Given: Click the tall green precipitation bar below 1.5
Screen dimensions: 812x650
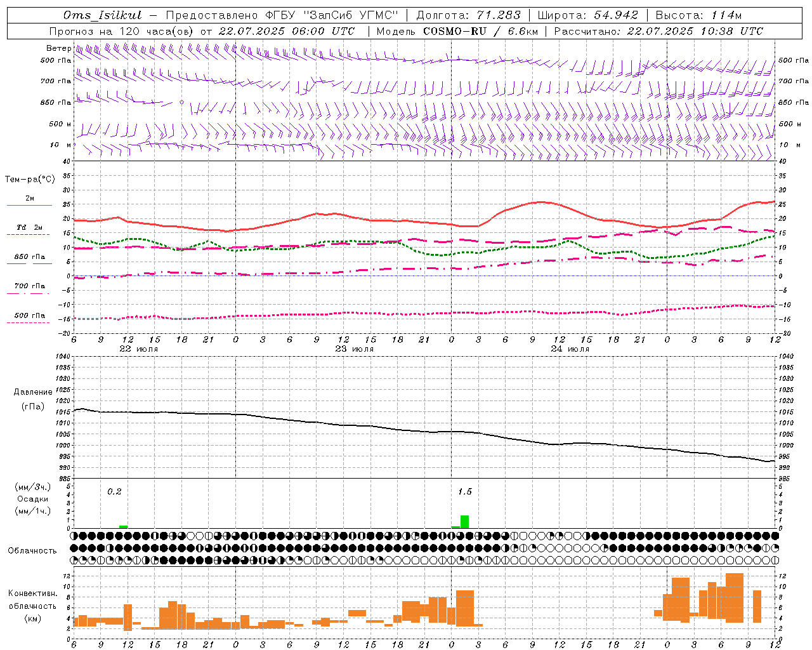Looking at the screenshot, I should [x=464, y=522].
